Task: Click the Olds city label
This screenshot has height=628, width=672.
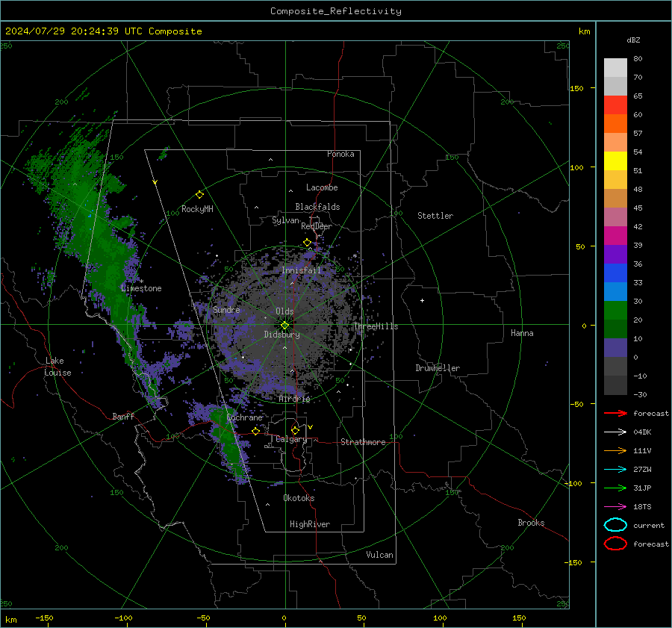Action: coord(284,311)
